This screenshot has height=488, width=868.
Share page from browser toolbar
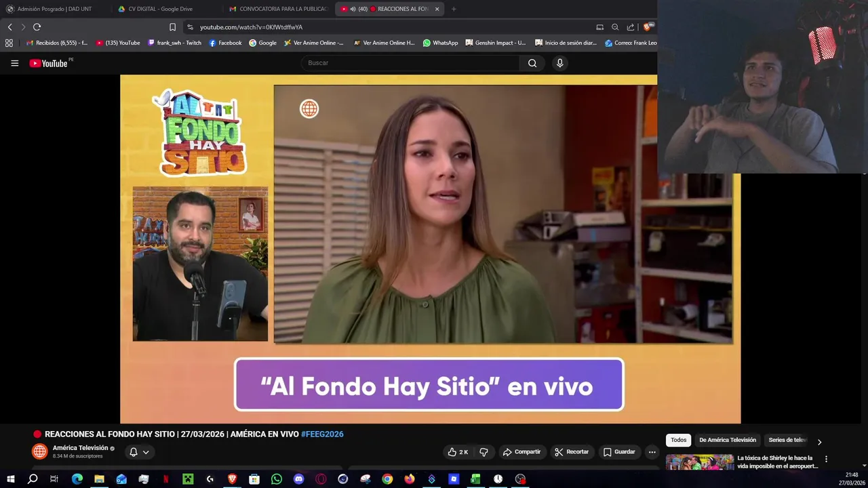coord(631,27)
